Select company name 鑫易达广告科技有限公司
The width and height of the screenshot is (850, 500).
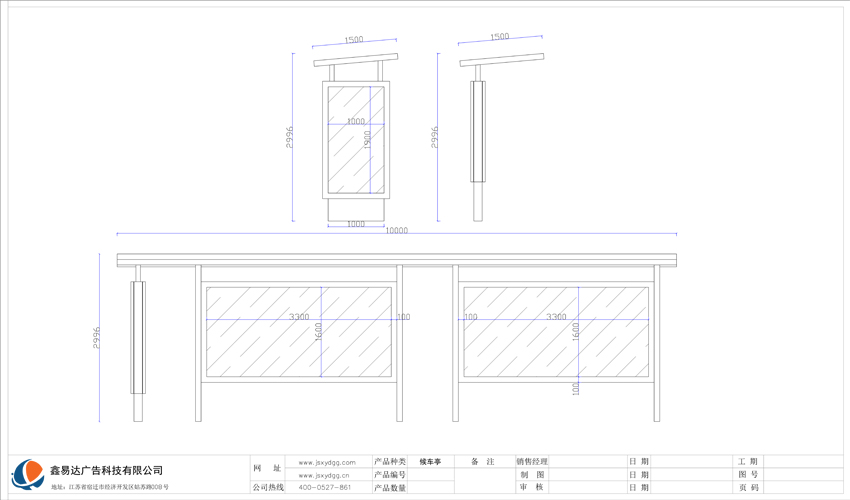point(106,470)
